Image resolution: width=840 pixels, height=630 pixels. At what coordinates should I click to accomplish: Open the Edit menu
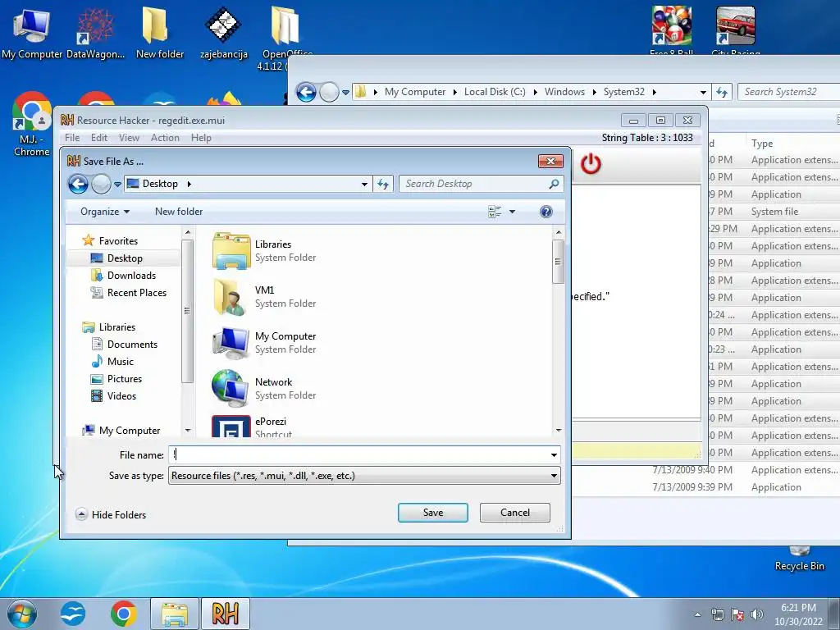coord(99,138)
